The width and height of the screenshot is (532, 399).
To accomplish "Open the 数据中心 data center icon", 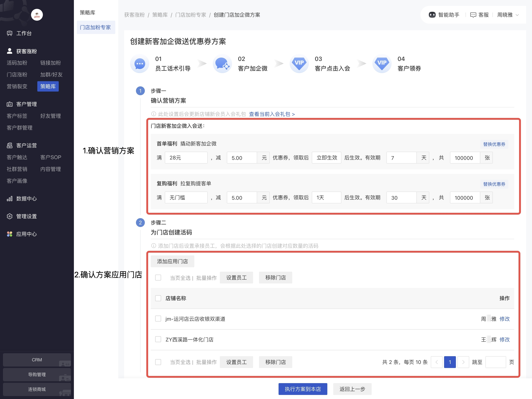I will point(9,199).
